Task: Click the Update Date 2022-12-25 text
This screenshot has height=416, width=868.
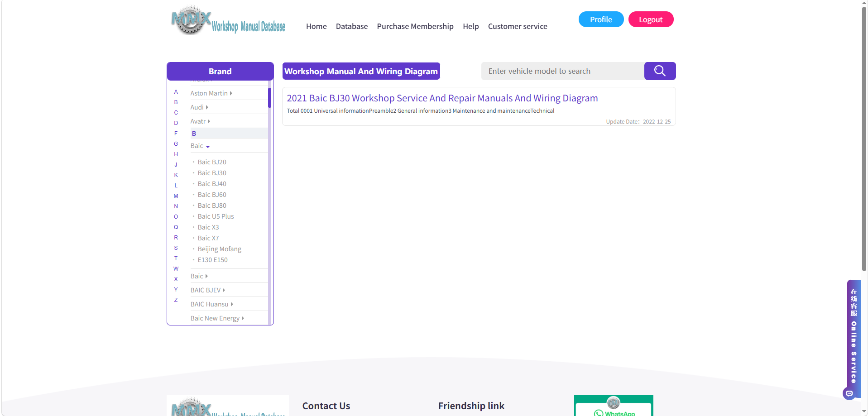Action: click(x=638, y=122)
